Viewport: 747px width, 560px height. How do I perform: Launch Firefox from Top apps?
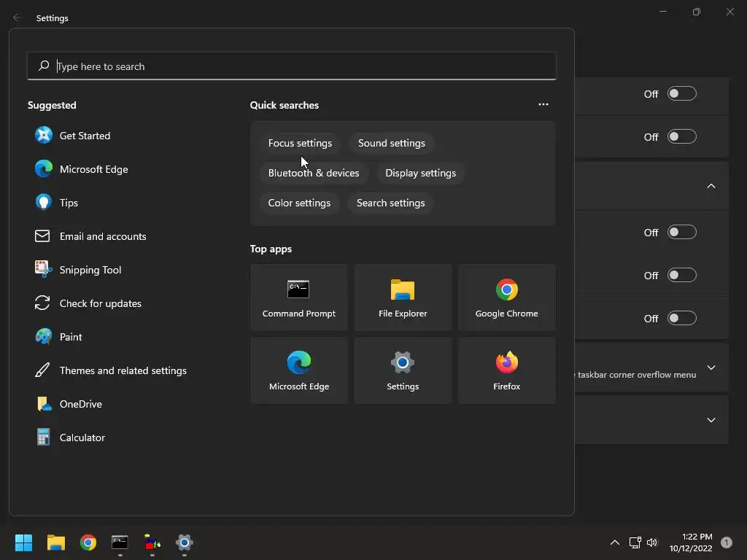tap(506, 370)
